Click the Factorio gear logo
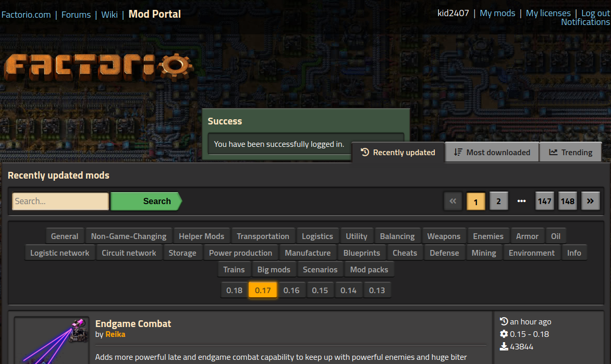The image size is (611, 364). coord(99,66)
